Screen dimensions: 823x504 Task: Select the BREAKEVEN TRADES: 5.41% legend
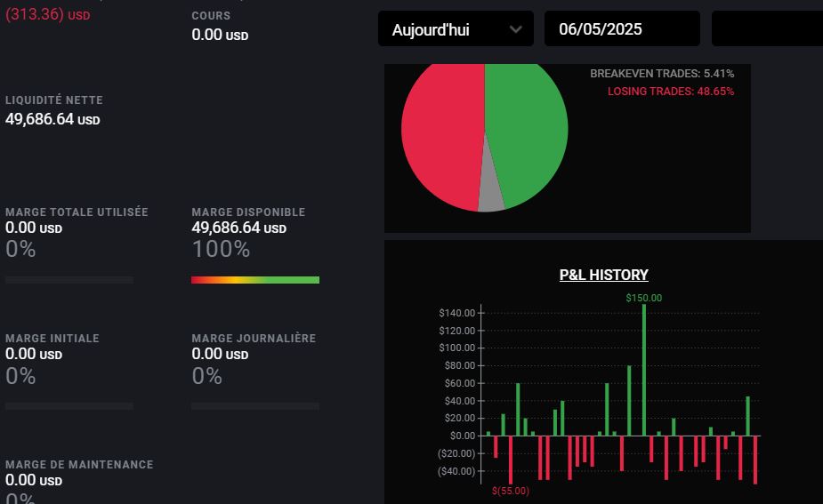(662, 74)
